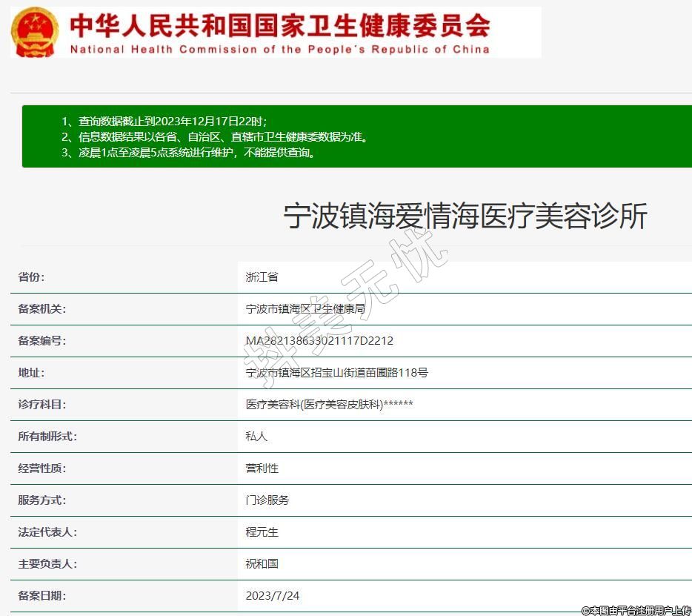Click the filing date 2023/7/24
Viewport: 692px width, 616px height.
(x=273, y=596)
